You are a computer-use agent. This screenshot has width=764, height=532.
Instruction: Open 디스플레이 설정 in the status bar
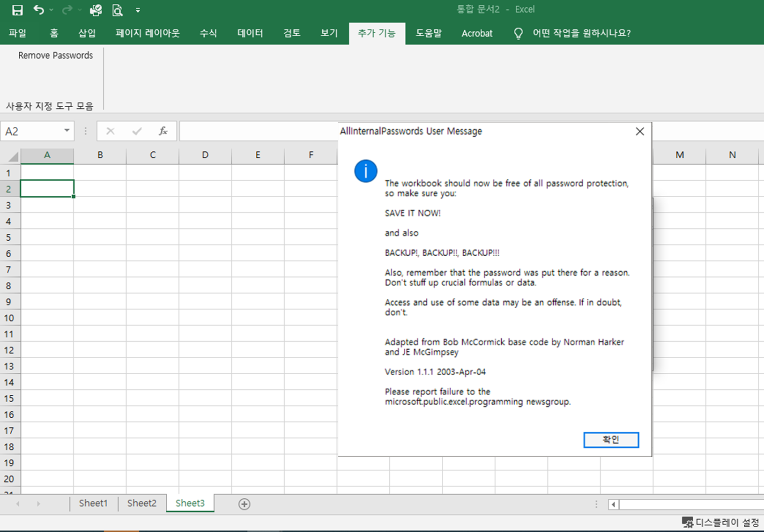tap(720, 523)
